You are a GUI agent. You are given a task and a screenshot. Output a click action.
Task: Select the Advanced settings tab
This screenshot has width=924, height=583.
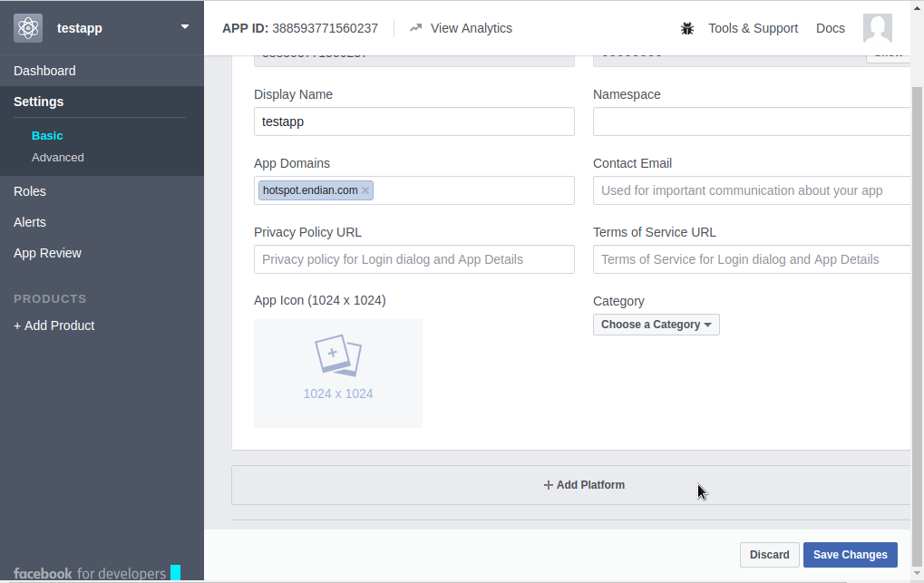point(58,158)
